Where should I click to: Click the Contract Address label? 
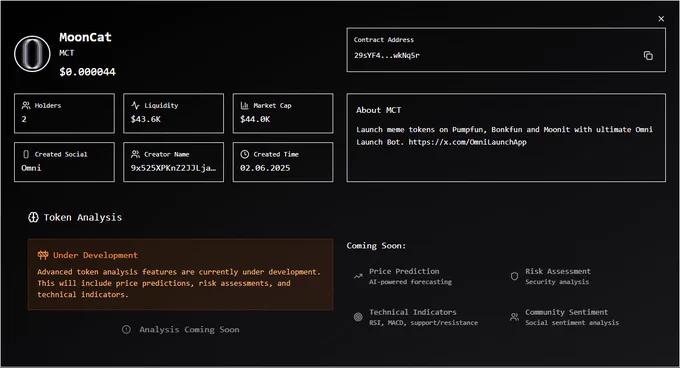pos(384,40)
